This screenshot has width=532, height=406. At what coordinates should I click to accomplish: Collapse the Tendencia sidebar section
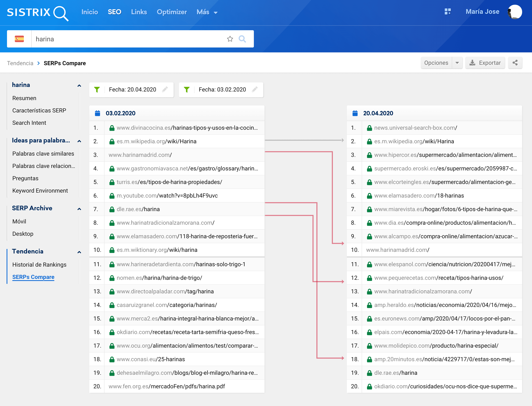79,252
